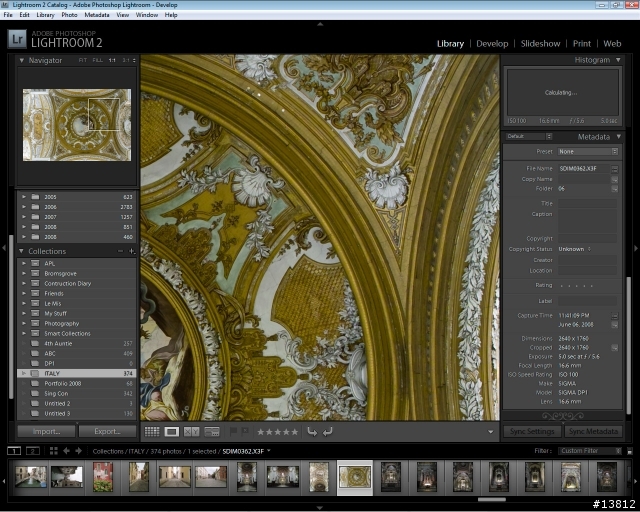Viewport: 640px width, 512px height.
Task: Open the File menu
Action: 8,15
